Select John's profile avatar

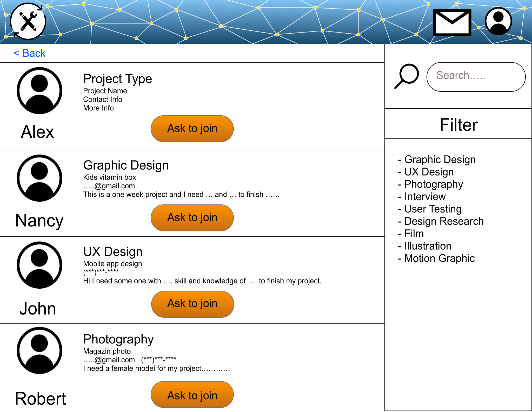pos(39,265)
